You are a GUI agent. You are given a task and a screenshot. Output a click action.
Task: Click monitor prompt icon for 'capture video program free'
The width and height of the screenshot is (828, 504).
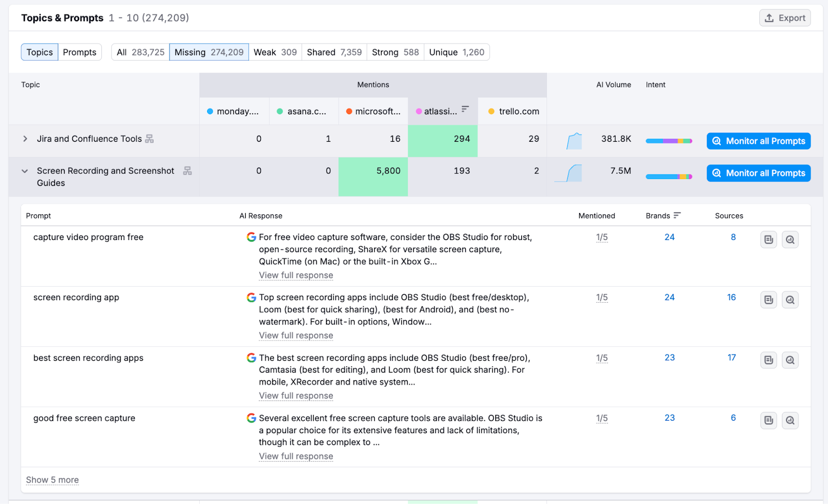790,240
